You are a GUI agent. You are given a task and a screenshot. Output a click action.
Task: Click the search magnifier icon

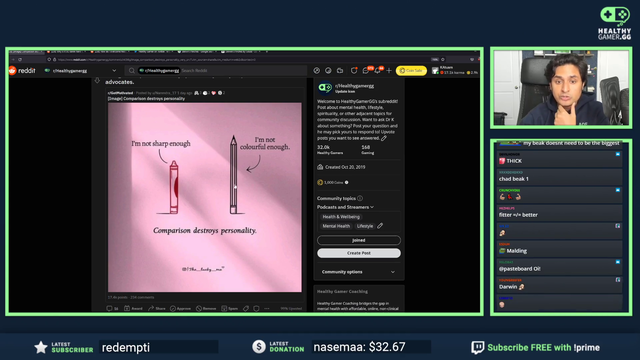[131, 71]
